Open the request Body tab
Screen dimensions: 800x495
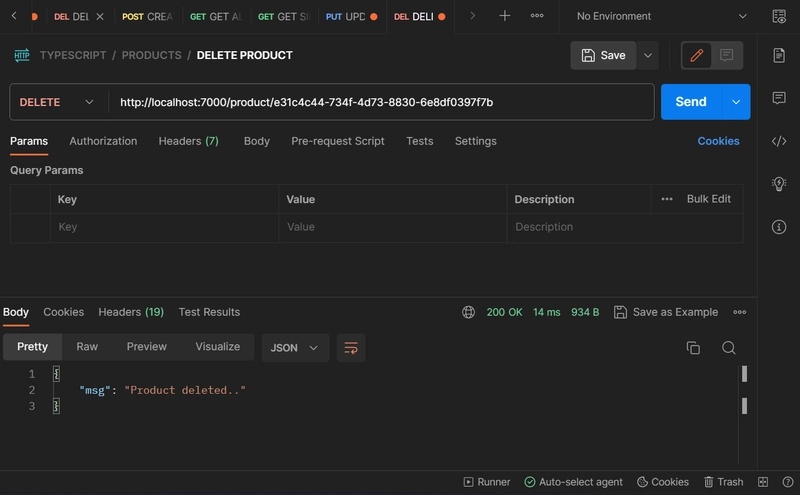pyautogui.click(x=257, y=141)
